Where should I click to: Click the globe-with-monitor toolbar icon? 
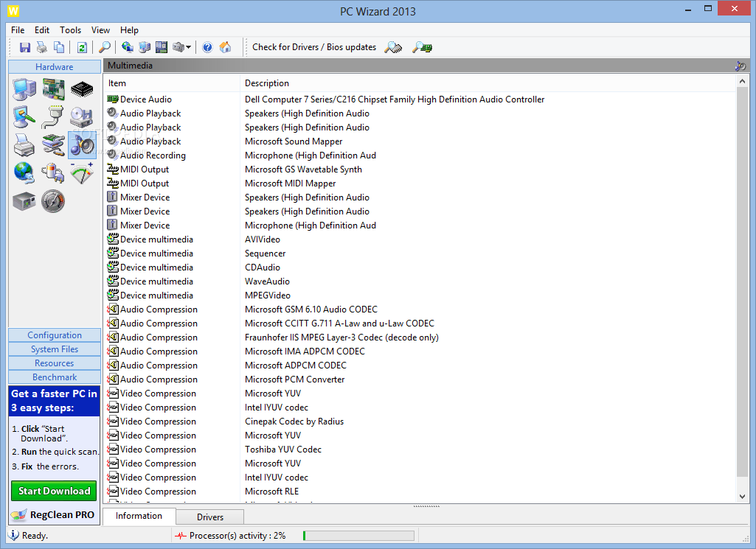(x=128, y=47)
